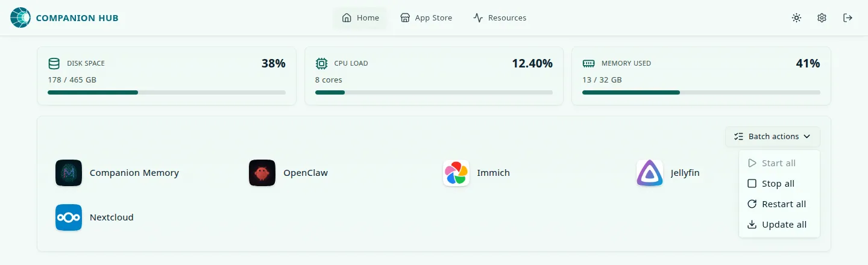
Task: Click the OpenClaw app name
Action: [x=306, y=173]
